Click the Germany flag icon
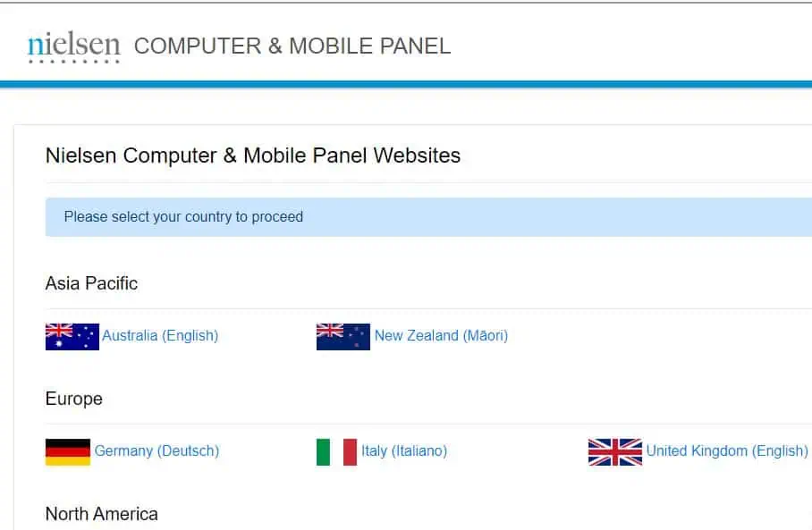This screenshot has height=530, width=812. (x=68, y=452)
